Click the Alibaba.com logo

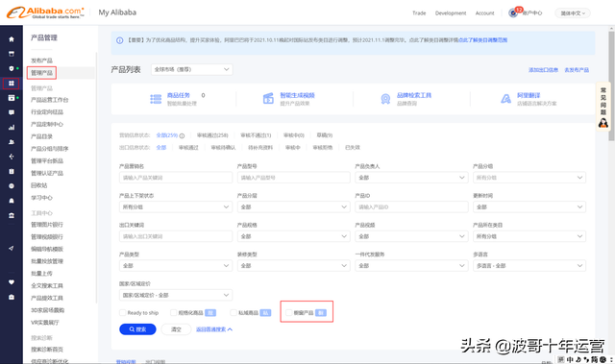point(45,12)
